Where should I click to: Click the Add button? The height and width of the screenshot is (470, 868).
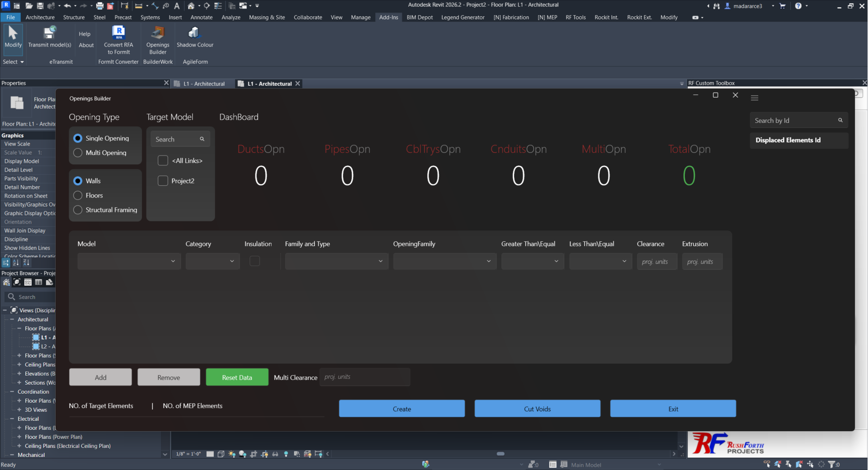click(x=100, y=377)
